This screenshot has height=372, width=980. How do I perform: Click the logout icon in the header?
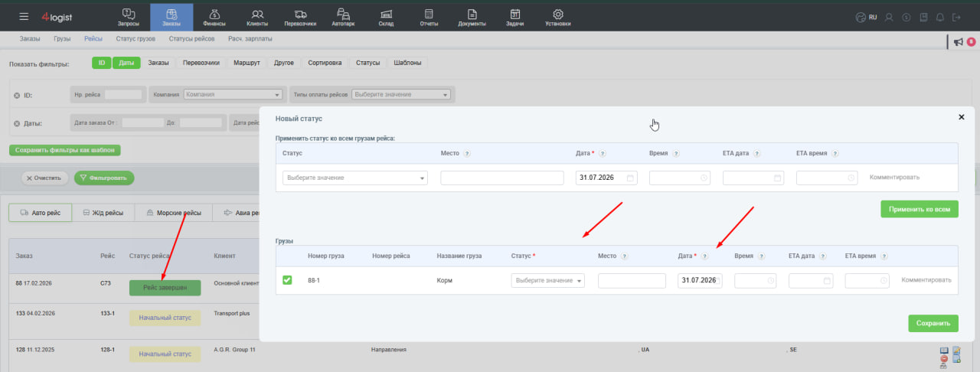point(956,17)
